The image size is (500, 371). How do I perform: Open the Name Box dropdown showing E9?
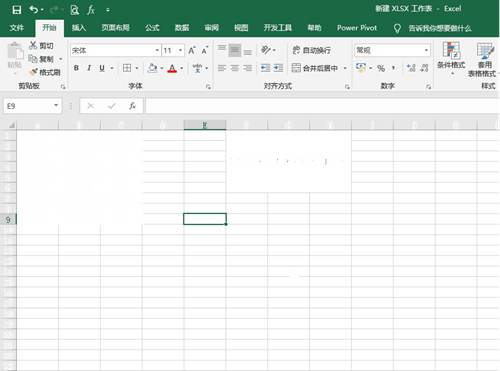pyautogui.click(x=56, y=106)
